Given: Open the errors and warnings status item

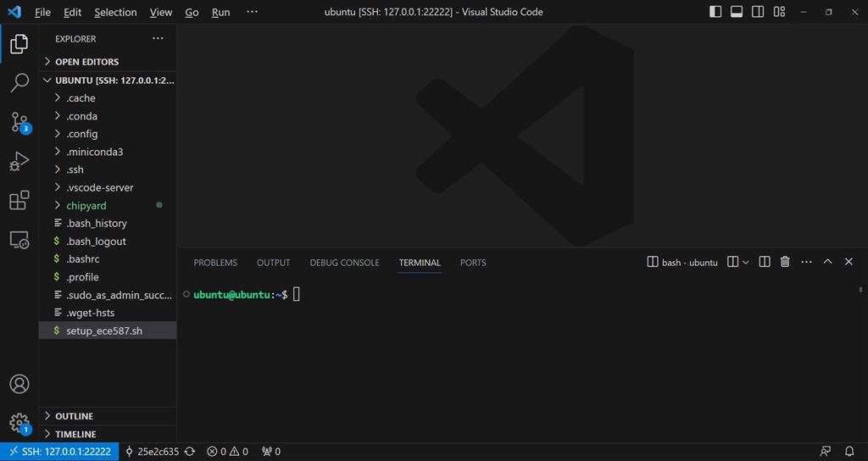Looking at the screenshot, I should coord(227,452).
